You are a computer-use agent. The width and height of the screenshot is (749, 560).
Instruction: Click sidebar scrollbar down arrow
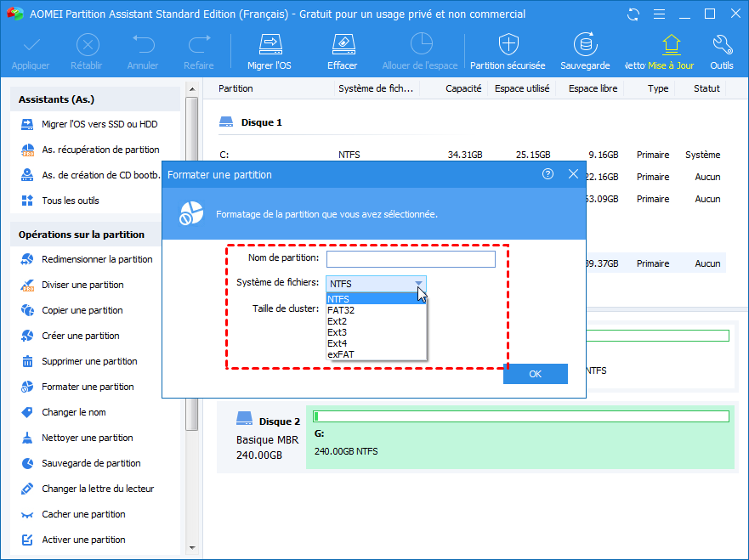click(192, 547)
